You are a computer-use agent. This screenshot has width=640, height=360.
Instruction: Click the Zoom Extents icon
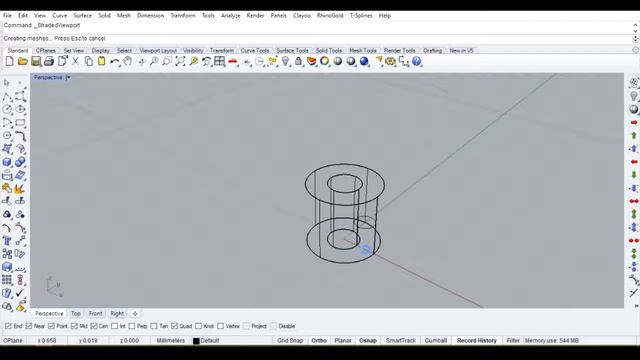[x=180, y=62]
